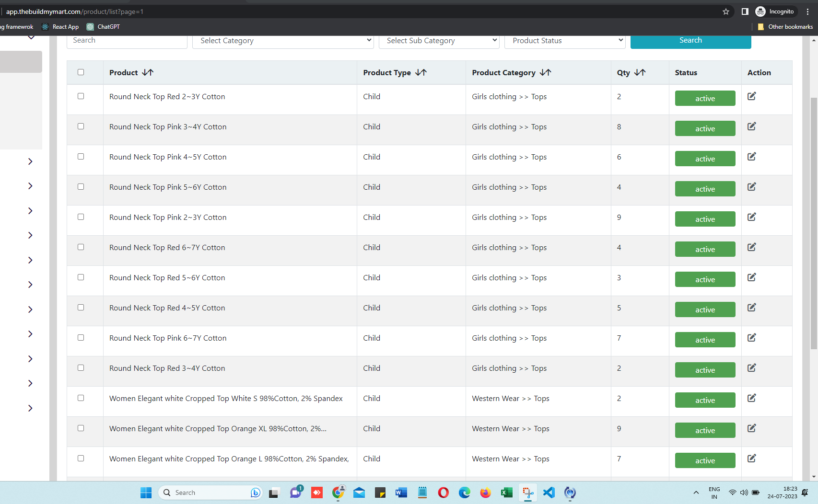The image size is (818, 504).
Task: Open Select Category dropdown
Action: click(283, 41)
